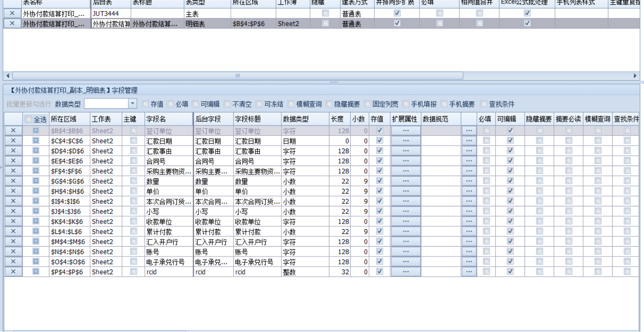
Task: Open the 数据类型 dropdown list
Action: 132,104
